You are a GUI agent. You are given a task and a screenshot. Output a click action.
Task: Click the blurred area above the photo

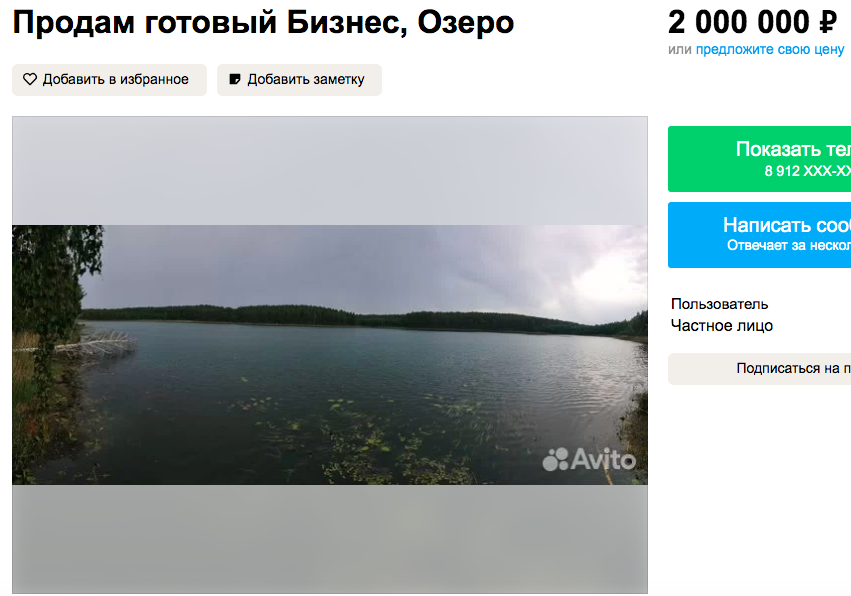(x=330, y=170)
